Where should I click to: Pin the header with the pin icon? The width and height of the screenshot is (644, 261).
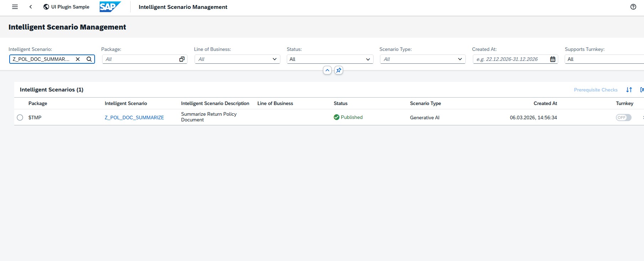click(x=339, y=70)
